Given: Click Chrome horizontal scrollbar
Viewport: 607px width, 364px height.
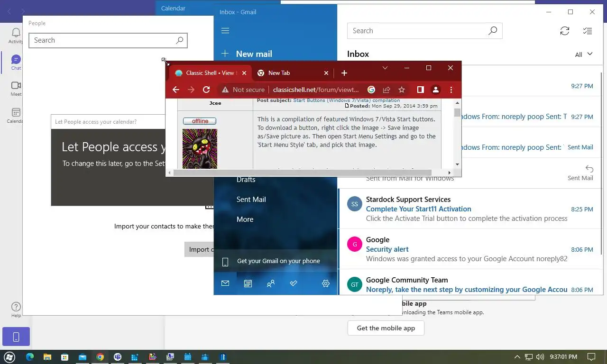Looking at the screenshot, I should coord(303,173).
